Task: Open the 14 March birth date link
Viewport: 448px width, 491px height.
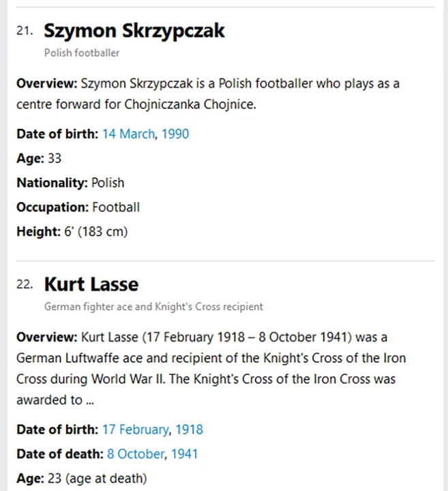Action: pyautogui.click(x=129, y=134)
